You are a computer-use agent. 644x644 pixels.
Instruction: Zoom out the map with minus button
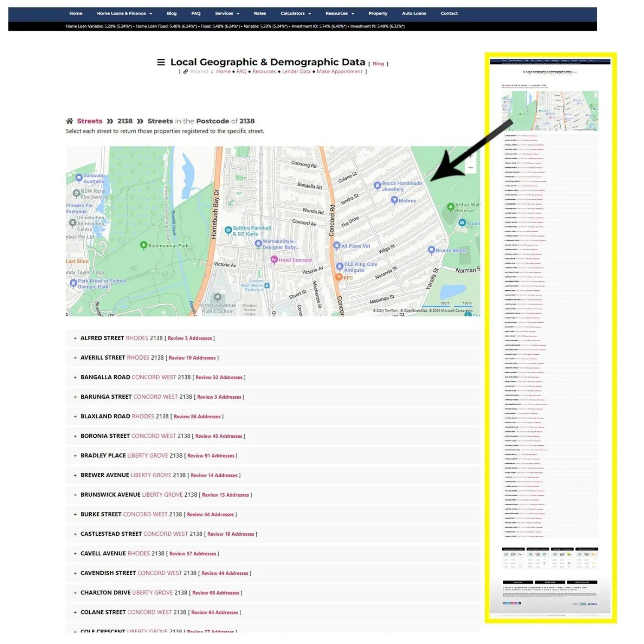pos(471,168)
